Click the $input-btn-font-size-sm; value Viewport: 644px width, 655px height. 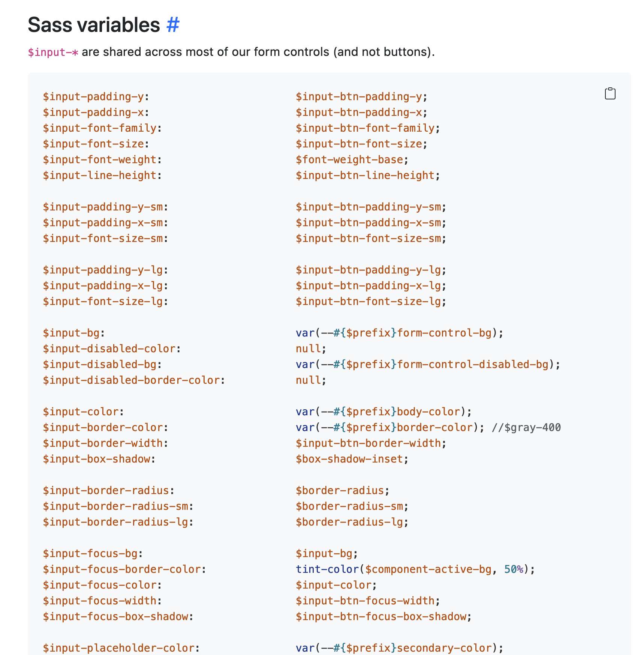point(371,239)
